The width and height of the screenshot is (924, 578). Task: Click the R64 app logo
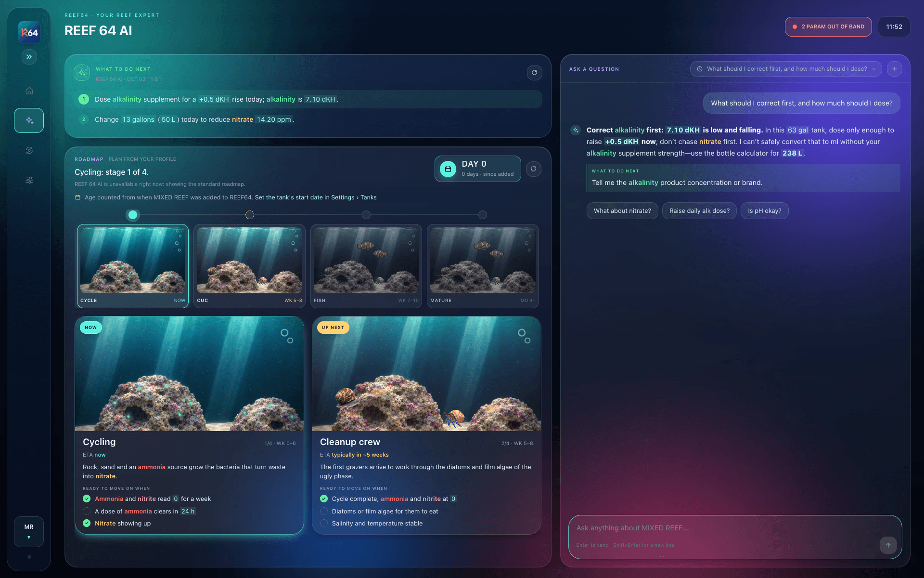tap(29, 32)
